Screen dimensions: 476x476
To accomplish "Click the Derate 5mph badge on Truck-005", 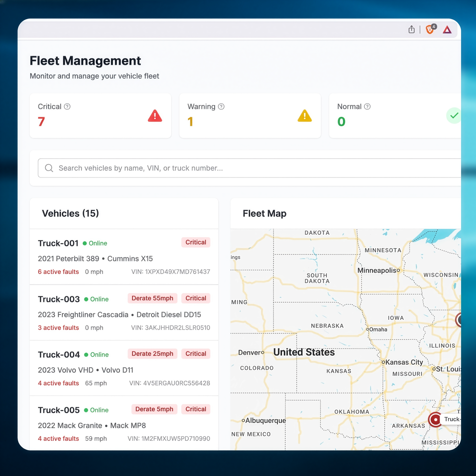I will pyautogui.click(x=154, y=409).
